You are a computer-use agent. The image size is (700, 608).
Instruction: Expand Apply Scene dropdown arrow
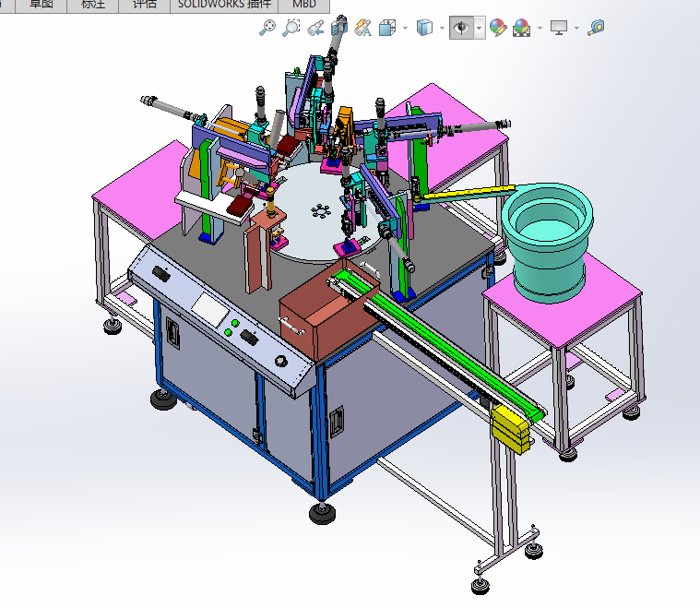(540, 29)
